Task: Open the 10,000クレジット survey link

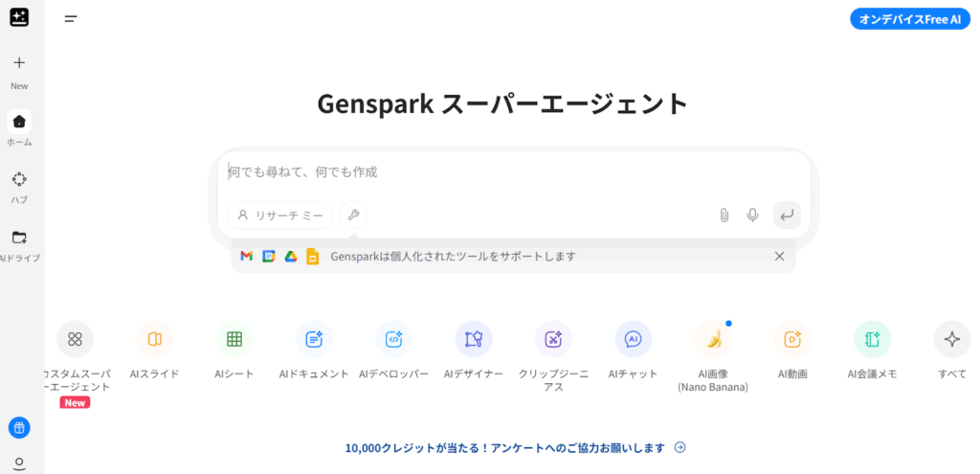Action: pos(505,448)
